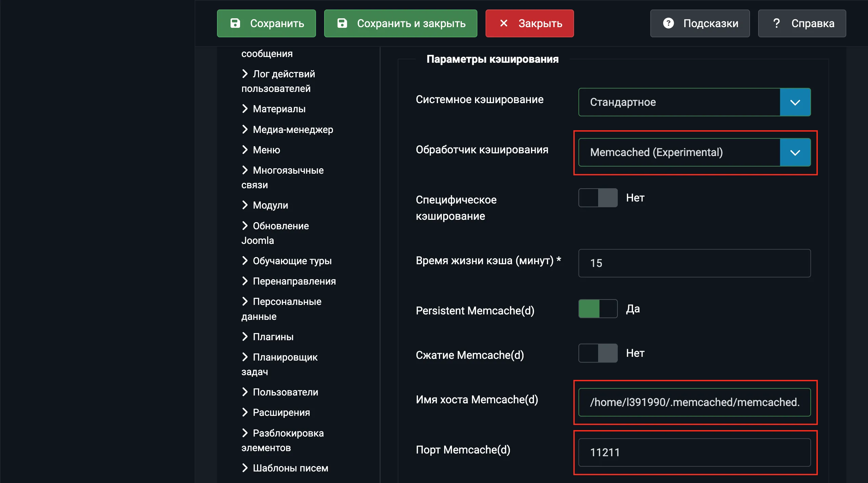Open Обработчик кэширования Memcached dropdown
Image resolution: width=868 pixels, height=483 pixels.
tap(694, 152)
